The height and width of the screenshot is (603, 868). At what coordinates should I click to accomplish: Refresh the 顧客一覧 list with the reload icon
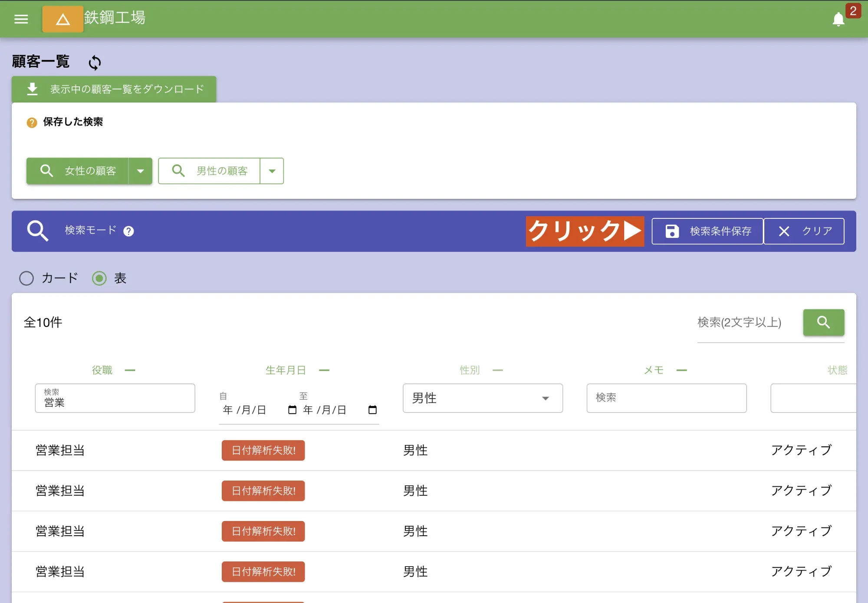coord(94,63)
